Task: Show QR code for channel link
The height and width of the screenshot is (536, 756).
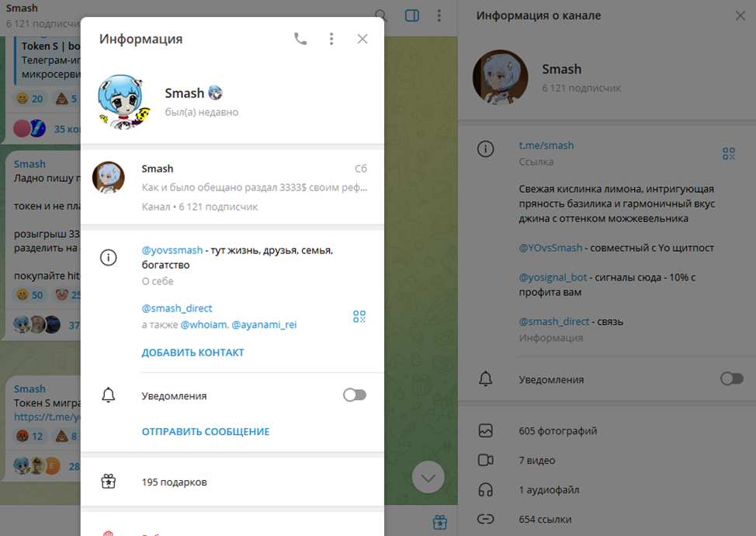Action: coord(729,154)
